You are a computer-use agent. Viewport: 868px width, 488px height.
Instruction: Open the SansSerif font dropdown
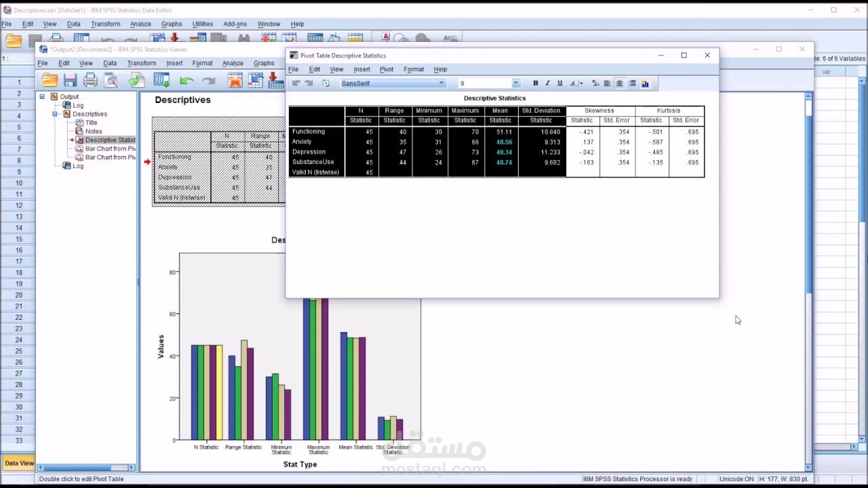(441, 83)
